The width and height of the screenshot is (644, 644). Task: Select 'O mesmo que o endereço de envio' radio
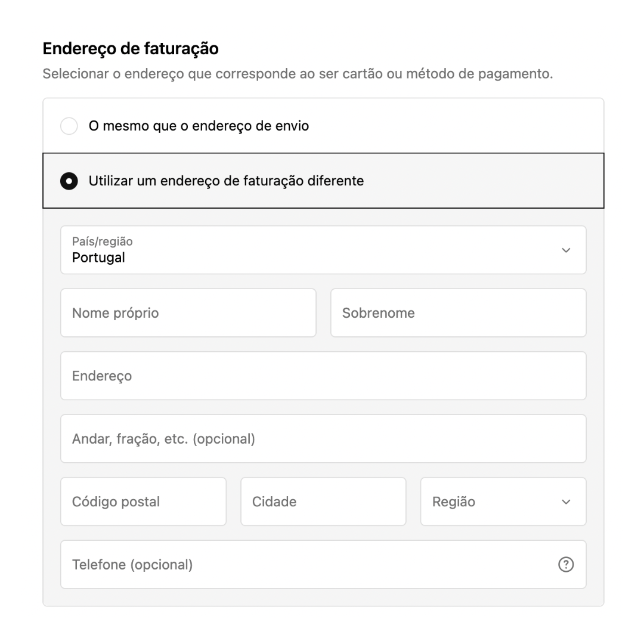[69, 126]
